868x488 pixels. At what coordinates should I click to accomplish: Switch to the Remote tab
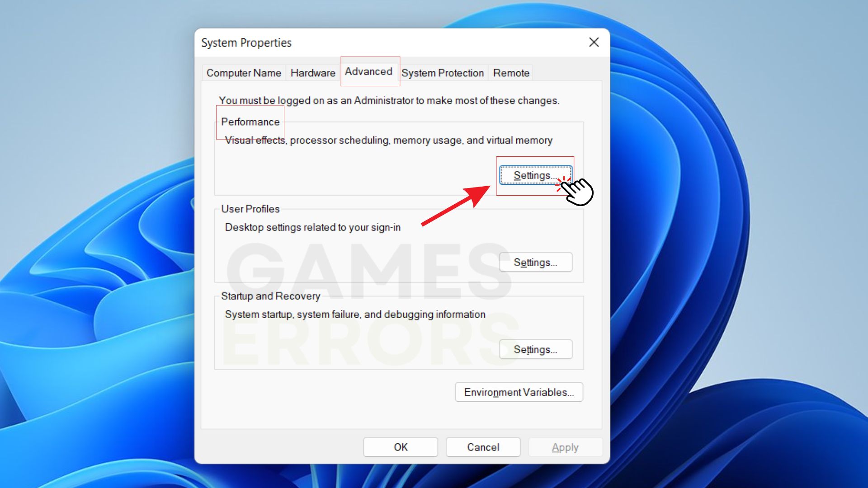point(511,73)
